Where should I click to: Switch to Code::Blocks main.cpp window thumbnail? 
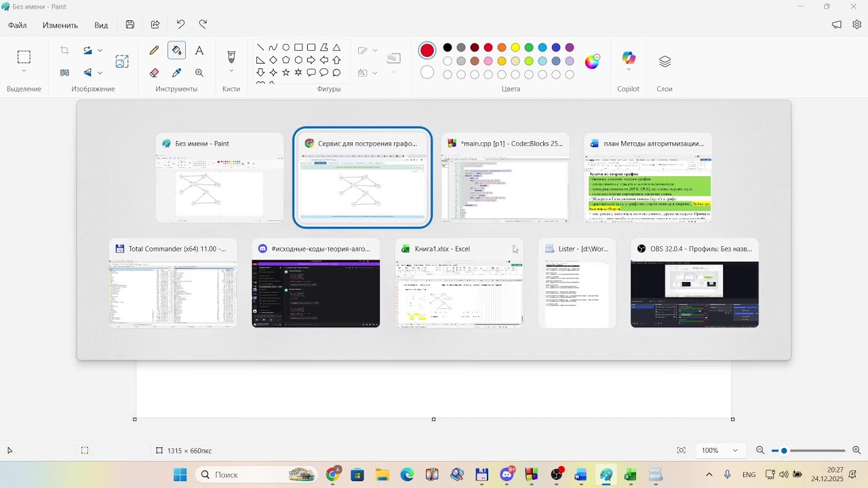505,178
